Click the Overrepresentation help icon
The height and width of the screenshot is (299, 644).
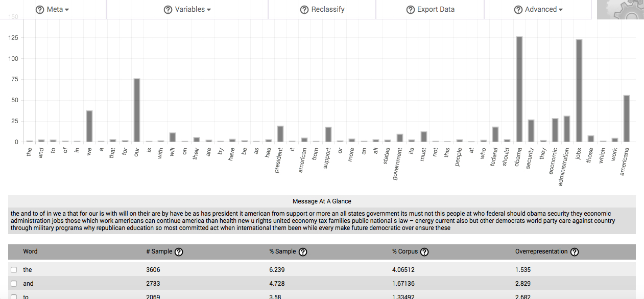click(574, 252)
